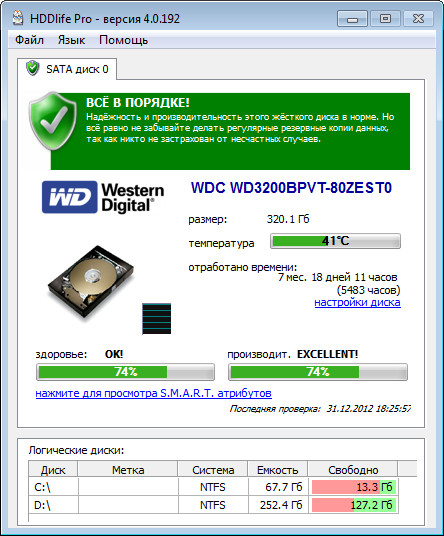Click the EXCELLENT! performance status
This screenshot has width=444, height=536.
click(x=327, y=354)
